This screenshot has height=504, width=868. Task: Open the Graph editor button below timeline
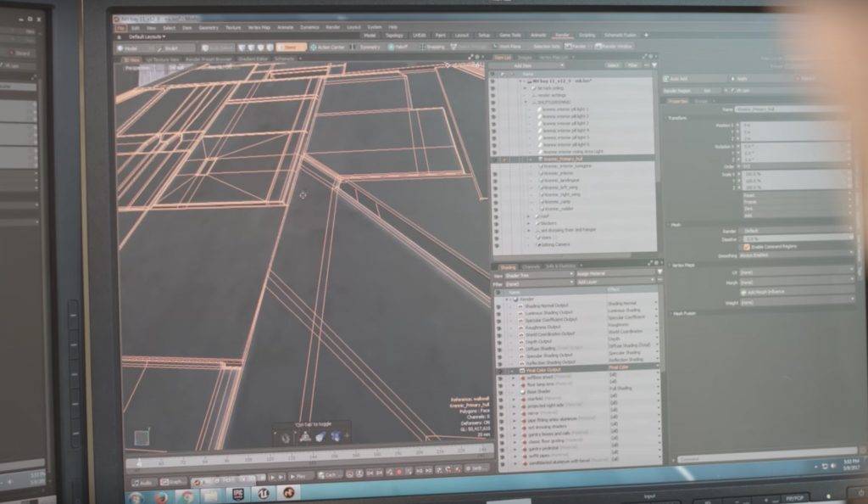coord(173,482)
